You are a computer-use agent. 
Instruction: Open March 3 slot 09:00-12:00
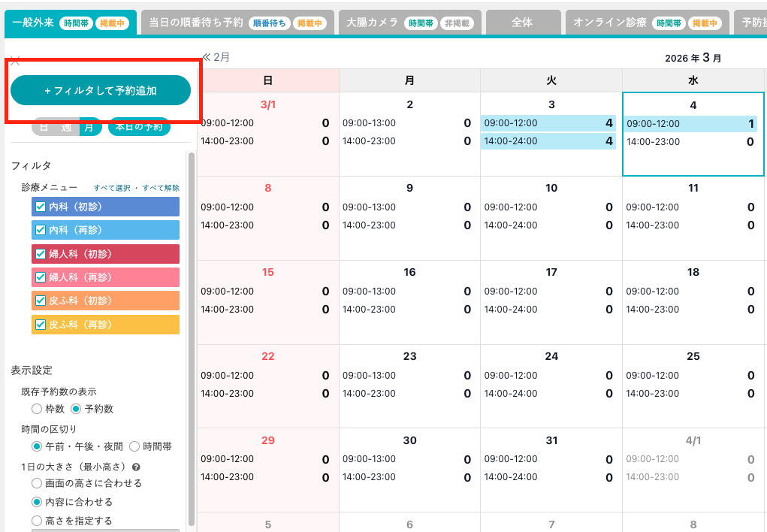[x=548, y=123]
